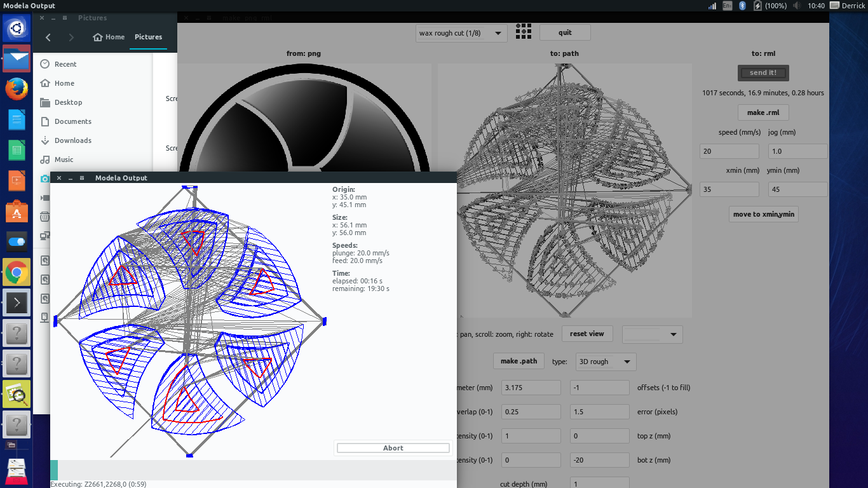The height and width of the screenshot is (488, 868).
Task: Launch Google Chrome from the launcher
Action: click(x=17, y=273)
